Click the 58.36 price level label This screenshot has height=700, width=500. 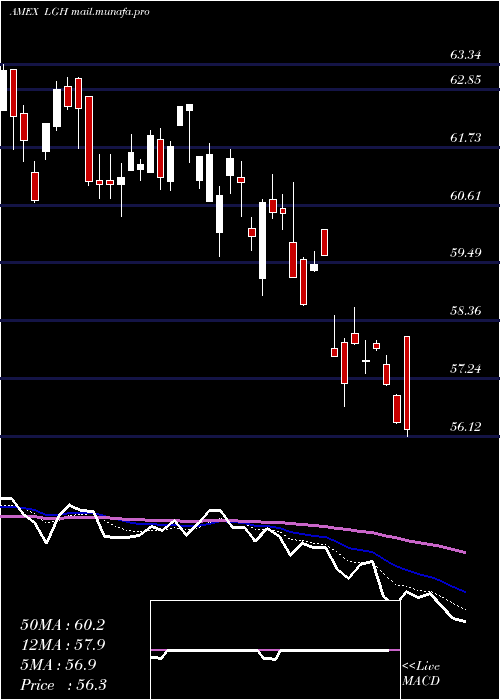click(x=466, y=311)
